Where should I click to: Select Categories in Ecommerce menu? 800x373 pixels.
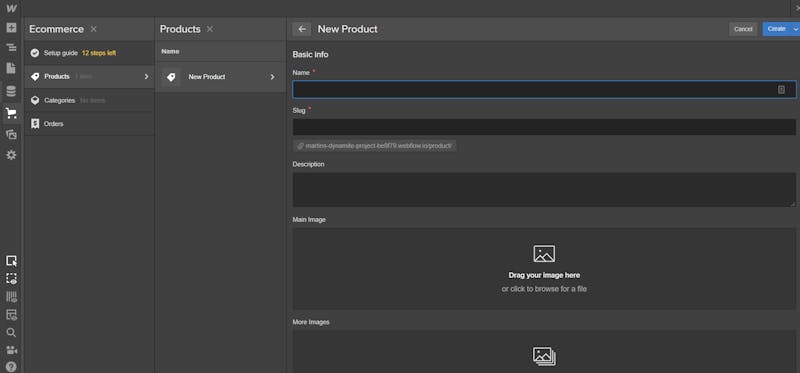pyautogui.click(x=89, y=101)
